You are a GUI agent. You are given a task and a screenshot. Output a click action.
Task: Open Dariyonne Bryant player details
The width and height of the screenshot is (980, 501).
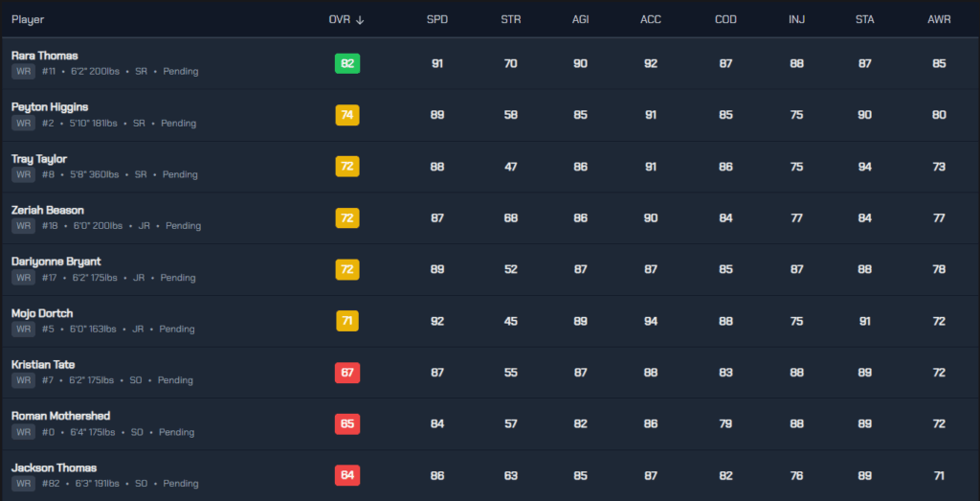[56, 262]
